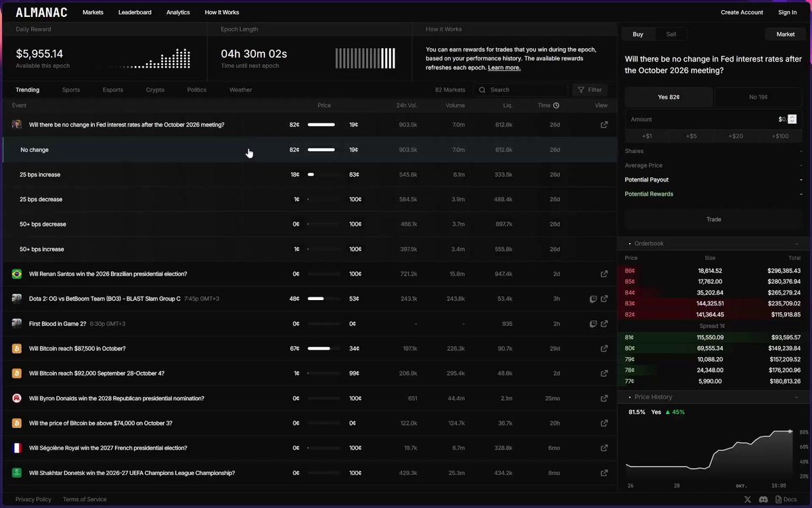Screen dimensions: 812x508
Task: Switch the order type to Buy
Action: [638, 34]
